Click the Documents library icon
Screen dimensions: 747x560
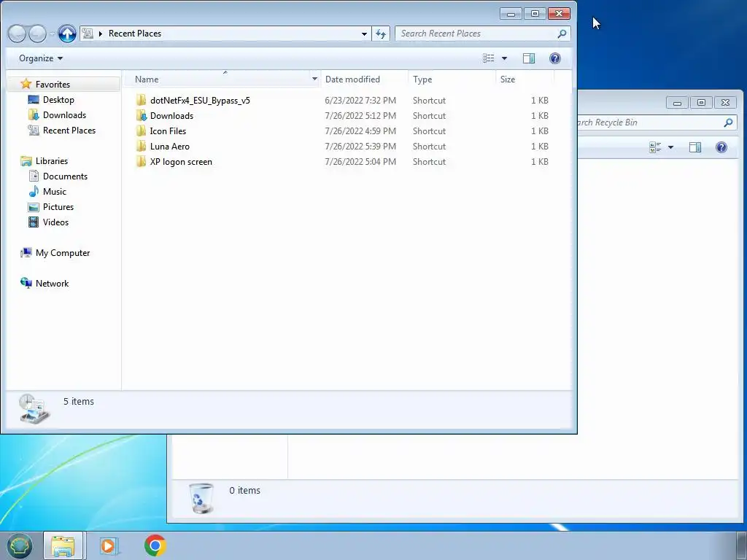pos(34,176)
